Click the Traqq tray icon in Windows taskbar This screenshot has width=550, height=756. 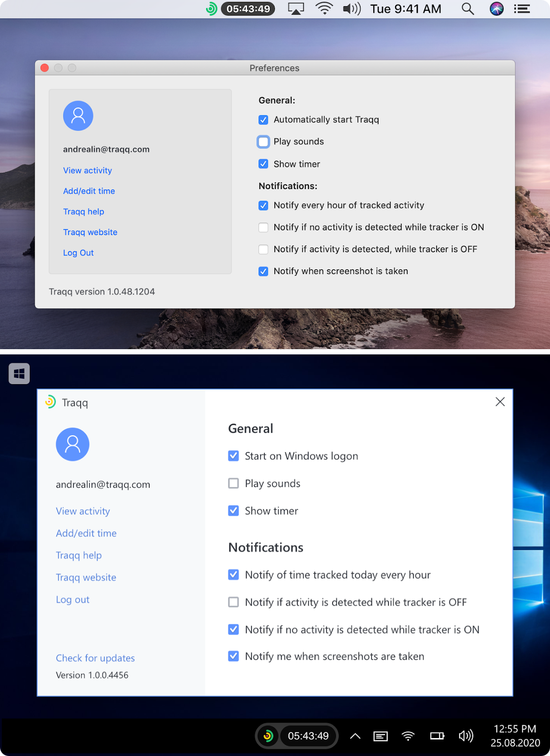(268, 736)
